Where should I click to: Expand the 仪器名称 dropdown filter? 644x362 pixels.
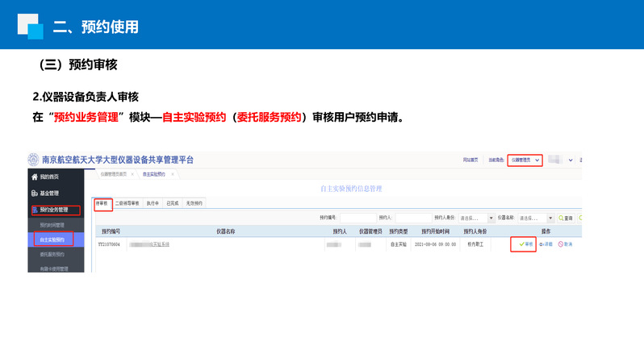[x=550, y=218]
